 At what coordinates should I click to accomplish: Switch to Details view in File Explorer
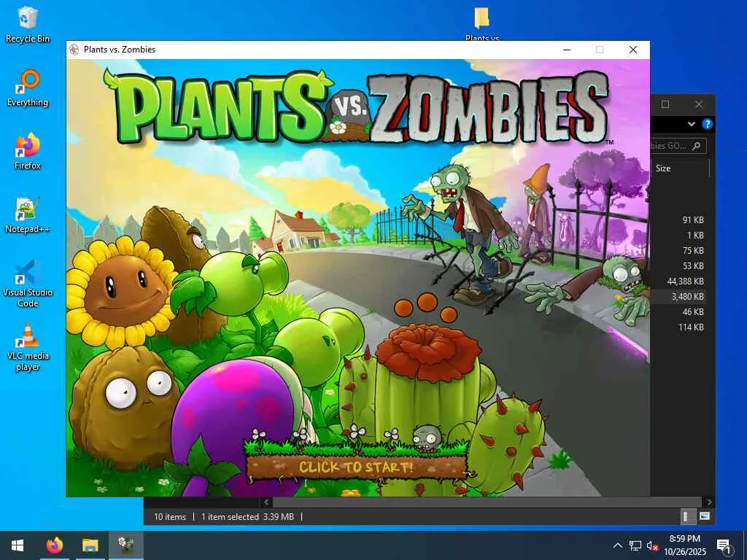(x=686, y=517)
